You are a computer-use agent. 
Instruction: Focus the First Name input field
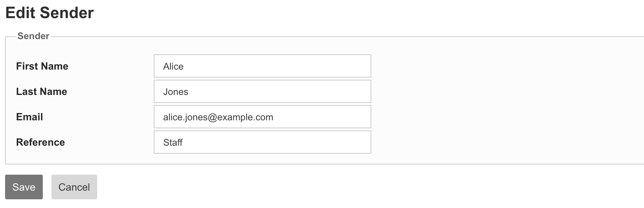pyautogui.click(x=262, y=66)
